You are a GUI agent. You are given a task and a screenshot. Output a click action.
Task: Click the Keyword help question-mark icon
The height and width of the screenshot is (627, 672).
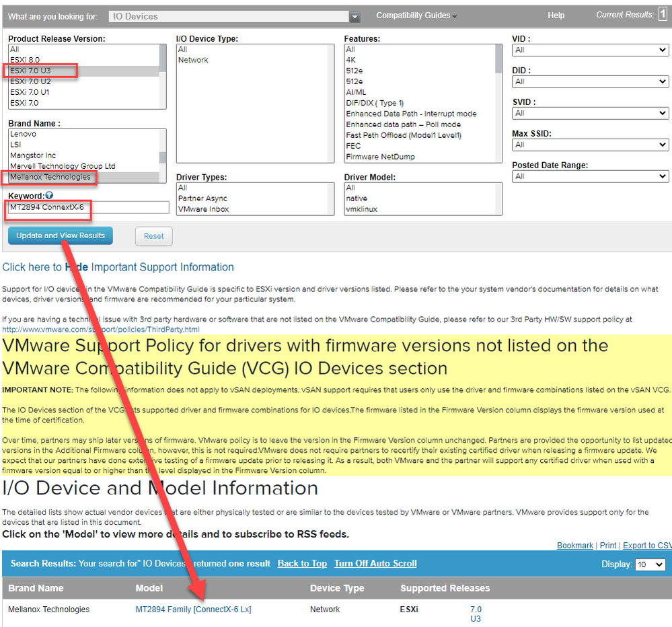pyautogui.click(x=49, y=195)
